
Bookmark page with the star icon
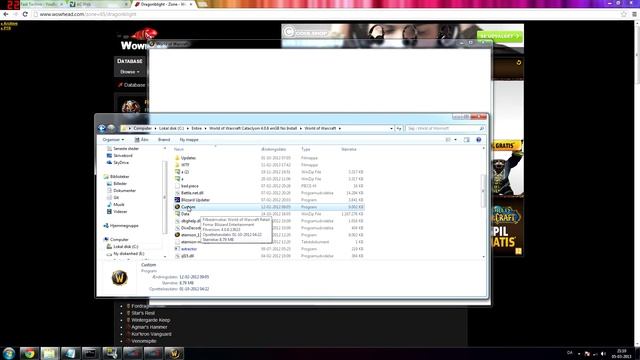click(624, 14)
